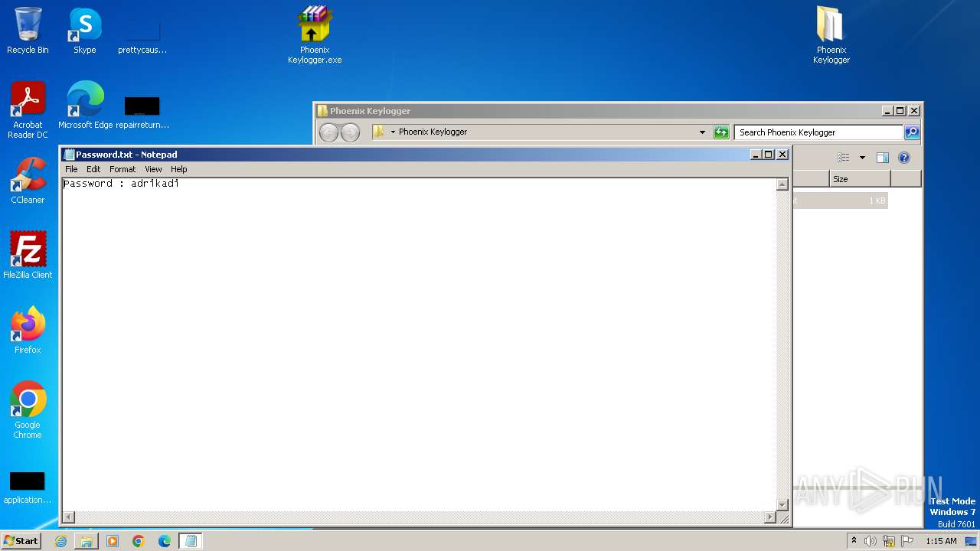The image size is (980, 551).
Task: Open Notepad Edit menu
Action: (93, 169)
